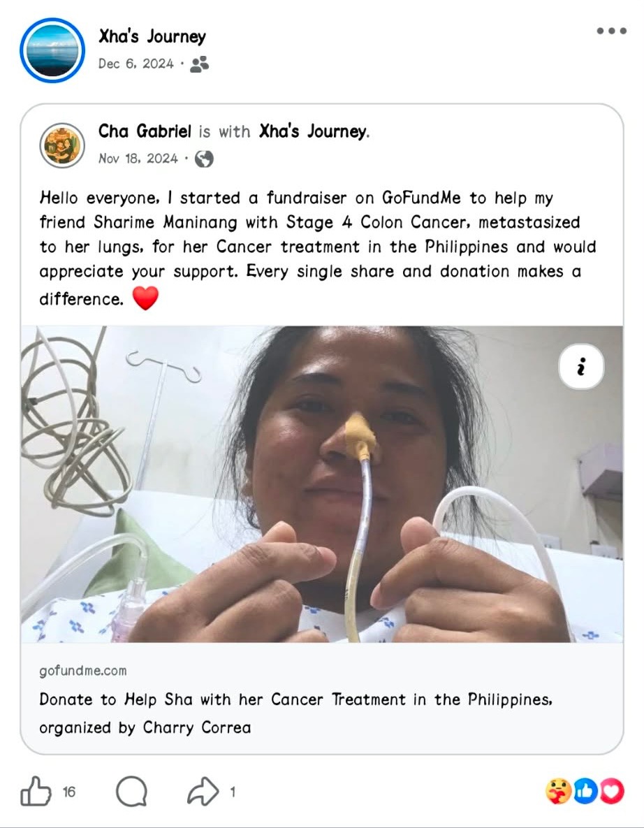The height and width of the screenshot is (828, 644).
Task: Open the comment bubble icon
Action: pyautogui.click(x=131, y=792)
